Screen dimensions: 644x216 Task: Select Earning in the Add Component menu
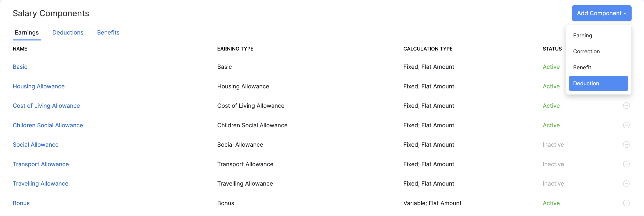click(x=582, y=35)
